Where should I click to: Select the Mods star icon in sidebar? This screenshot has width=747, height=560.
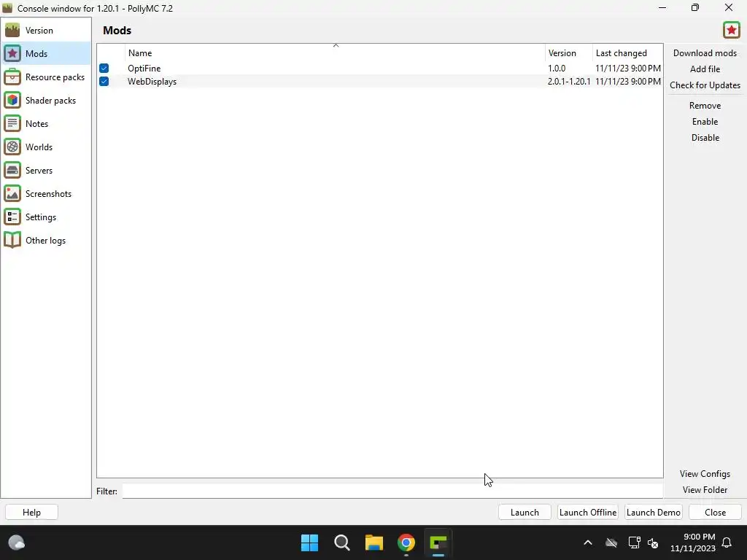pos(12,53)
